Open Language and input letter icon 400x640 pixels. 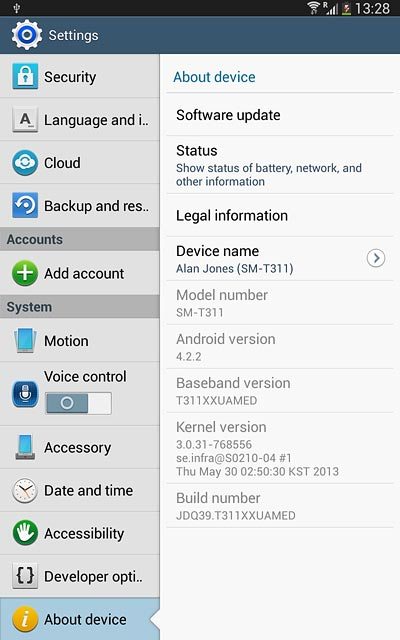tap(25, 119)
